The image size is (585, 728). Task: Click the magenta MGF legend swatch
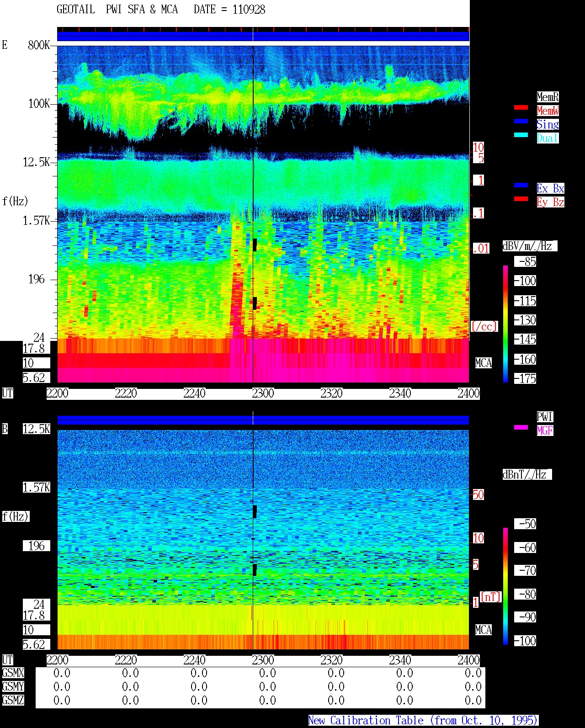(x=521, y=427)
